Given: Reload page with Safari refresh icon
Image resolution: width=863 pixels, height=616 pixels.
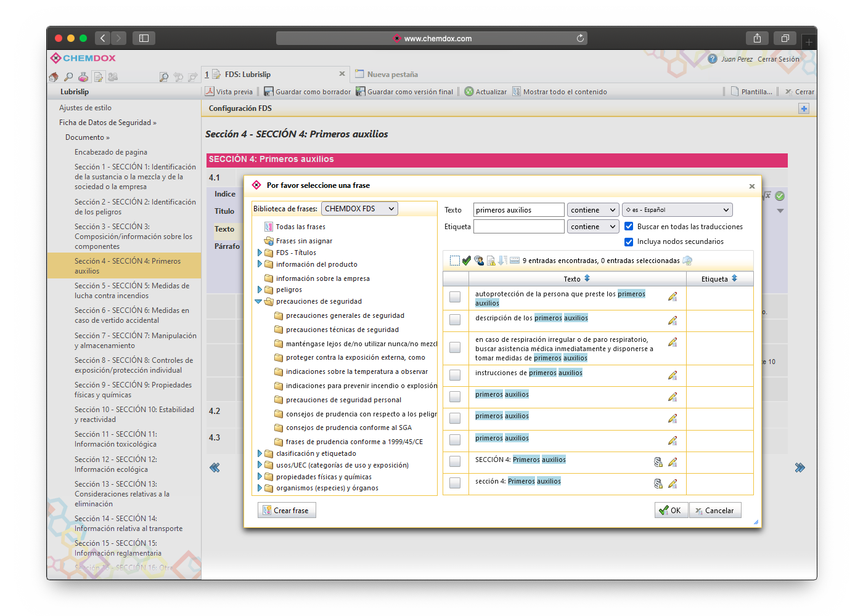Looking at the screenshot, I should click(580, 38).
